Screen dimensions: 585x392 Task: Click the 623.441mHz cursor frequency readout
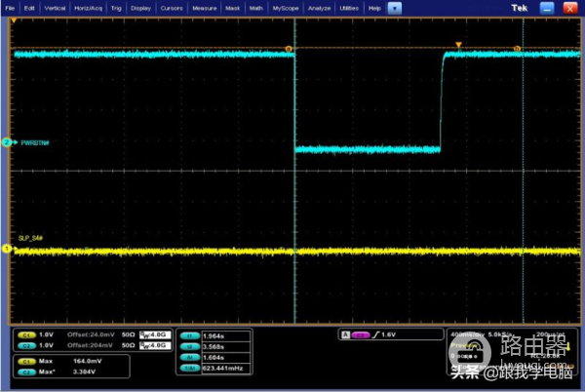222,368
